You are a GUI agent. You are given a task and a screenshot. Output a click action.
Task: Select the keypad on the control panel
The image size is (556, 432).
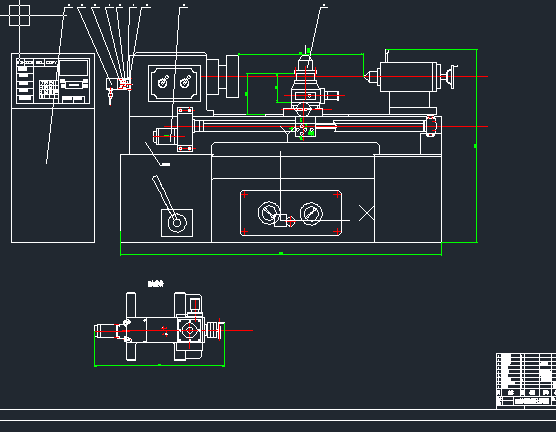pyautogui.click(x=48, y=89)
